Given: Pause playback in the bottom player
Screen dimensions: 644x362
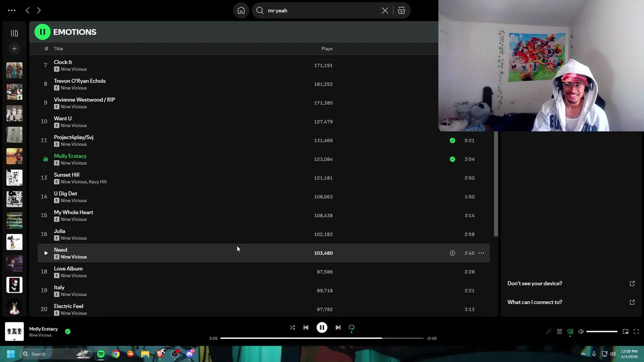Looking at the screenshot, I should pos(322,327).
